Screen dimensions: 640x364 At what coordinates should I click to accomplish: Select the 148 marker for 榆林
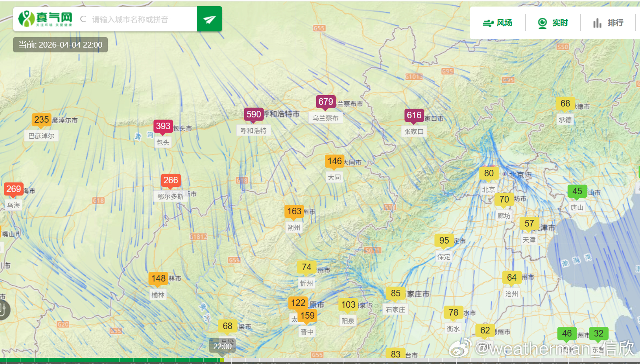[x=158, y=278]
